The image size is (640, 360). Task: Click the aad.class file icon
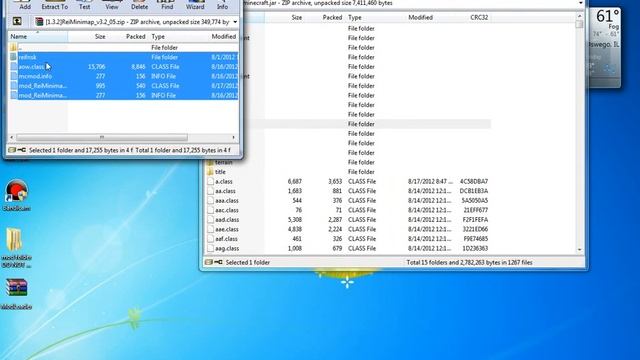[210, 220]
